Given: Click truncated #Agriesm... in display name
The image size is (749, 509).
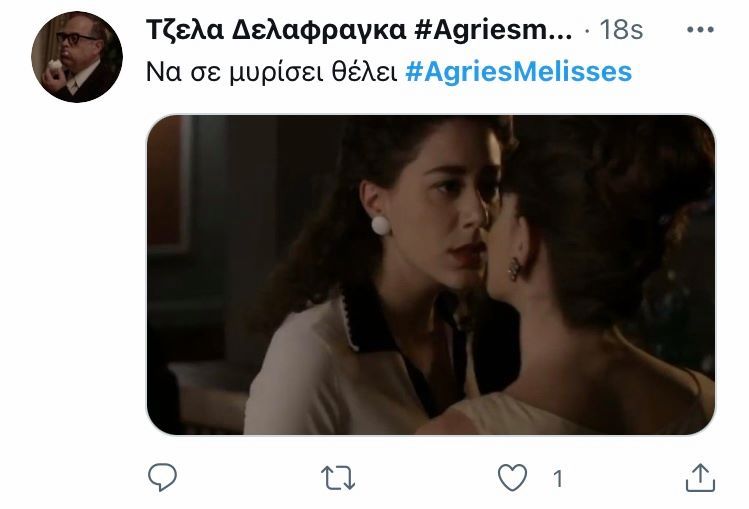Looking at the screenshot, I should pyautogui.click(x=493, y=30).
